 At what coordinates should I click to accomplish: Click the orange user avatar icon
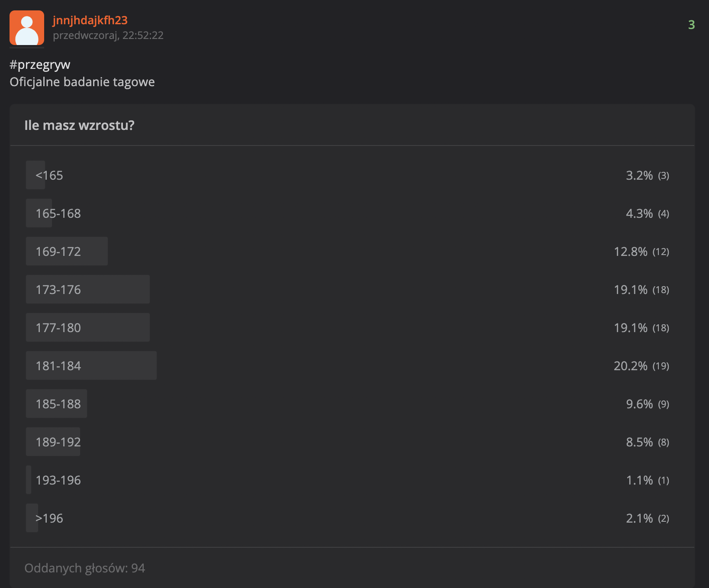pyautogui.click(x=27, y=28)
